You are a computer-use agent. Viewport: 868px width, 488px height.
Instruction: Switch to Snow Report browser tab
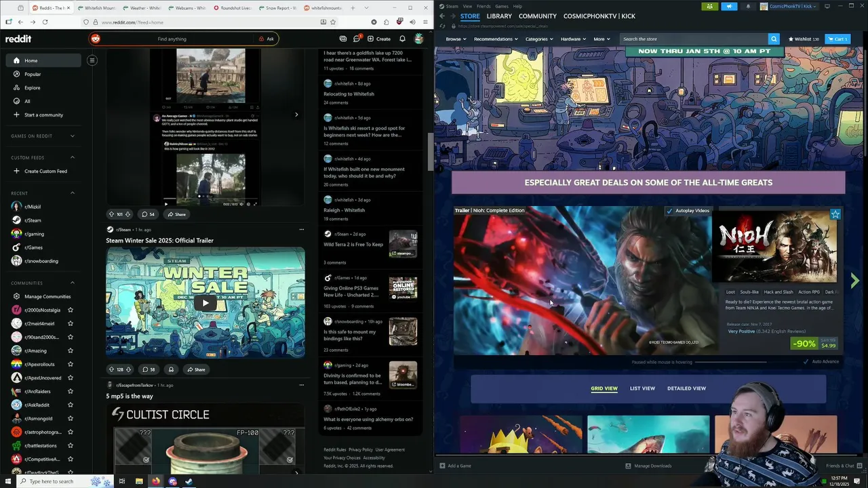pyautogui.click(x=276, y=8)
